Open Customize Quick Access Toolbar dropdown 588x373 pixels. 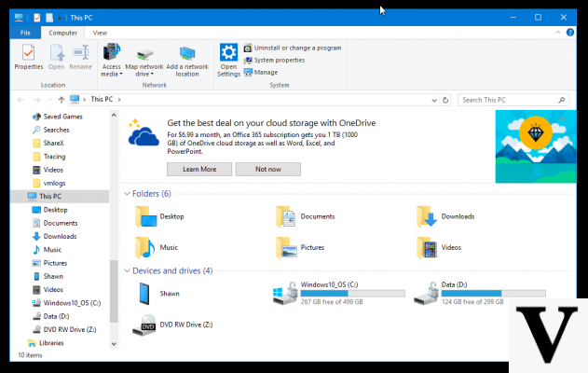[60, 18]
